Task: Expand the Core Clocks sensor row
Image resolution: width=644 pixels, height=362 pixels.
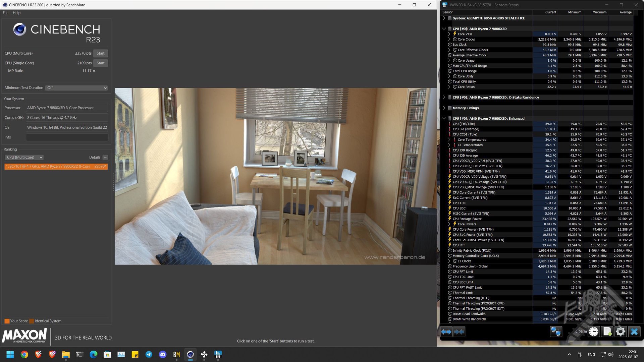Action: click(449, 39)
